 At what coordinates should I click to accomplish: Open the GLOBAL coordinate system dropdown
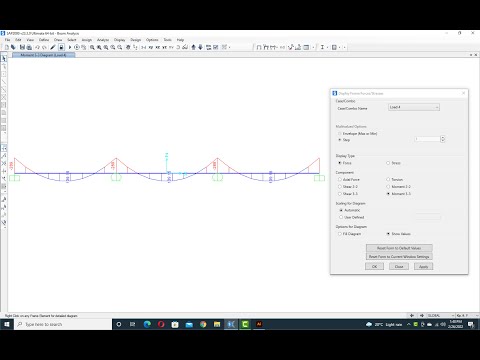[441, 315]
